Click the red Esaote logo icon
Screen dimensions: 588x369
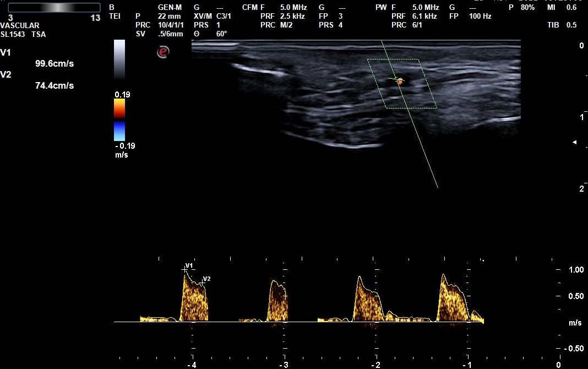[163, 52]
